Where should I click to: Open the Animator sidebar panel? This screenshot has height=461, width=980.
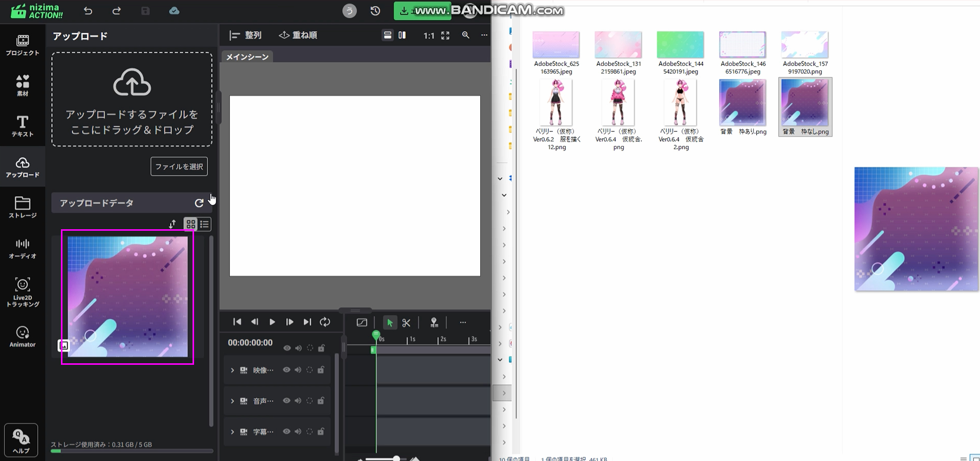23,337
